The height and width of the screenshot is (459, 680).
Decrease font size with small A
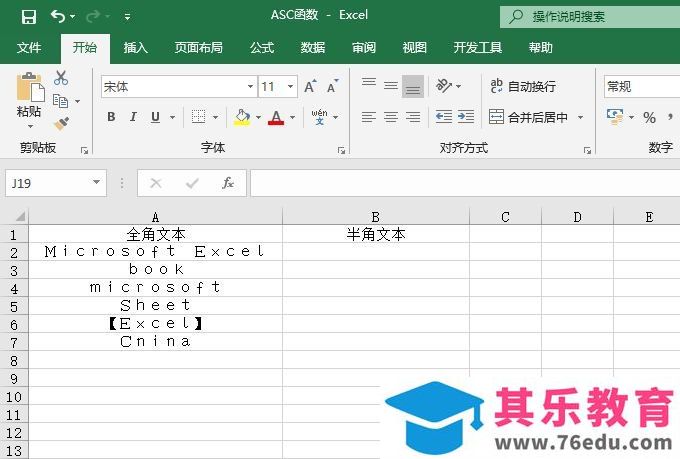(333, 86)
